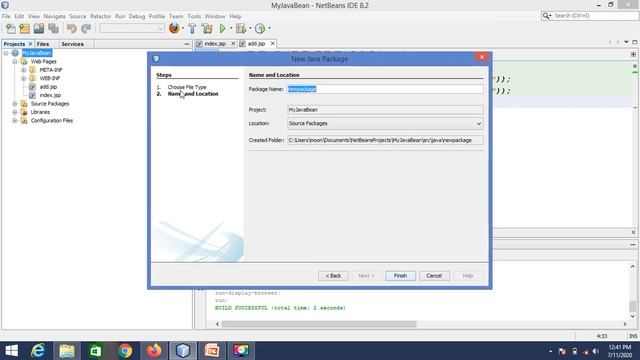640x360 pixels.
Task: Click the Redo arrow in the toolbar
Action: click(86, 28)
